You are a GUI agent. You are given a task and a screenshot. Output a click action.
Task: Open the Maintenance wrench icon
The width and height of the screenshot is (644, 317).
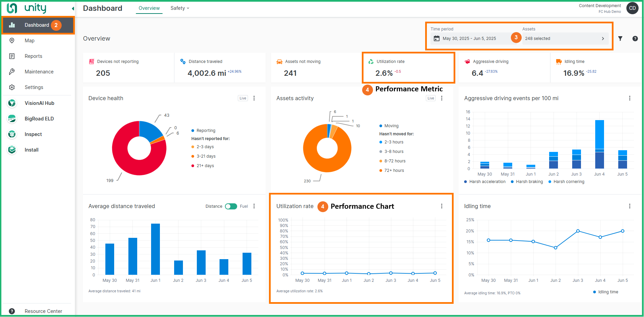(x=12, y=71)
